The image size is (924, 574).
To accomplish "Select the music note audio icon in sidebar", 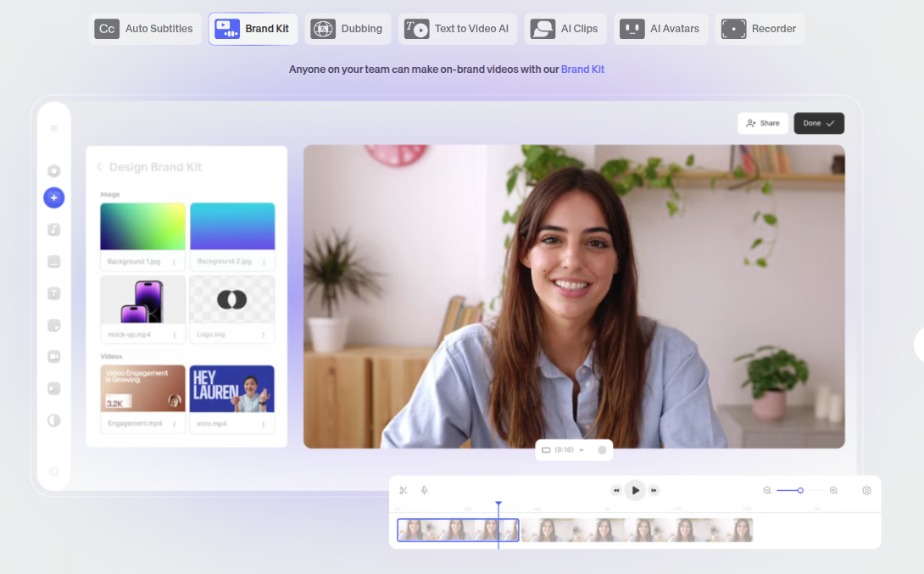I will 53,229.
